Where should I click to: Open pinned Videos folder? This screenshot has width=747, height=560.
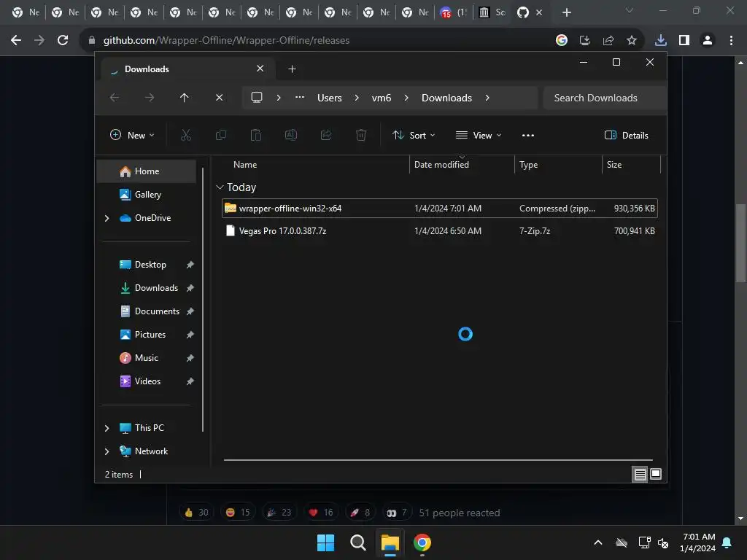147,381
